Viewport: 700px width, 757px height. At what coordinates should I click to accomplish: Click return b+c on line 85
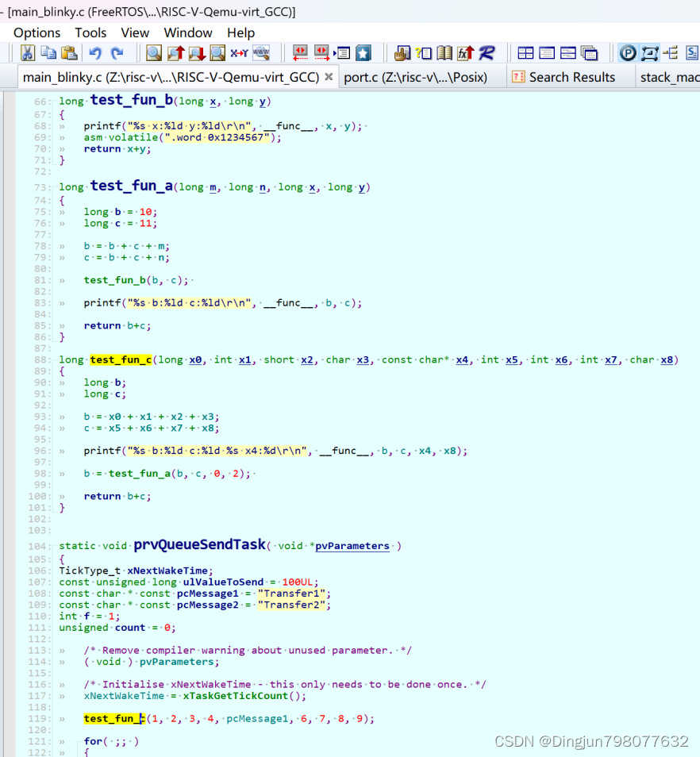[x=117, y=326]
